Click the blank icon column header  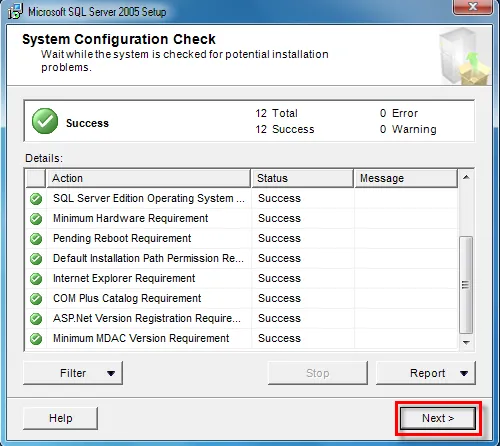36,178
